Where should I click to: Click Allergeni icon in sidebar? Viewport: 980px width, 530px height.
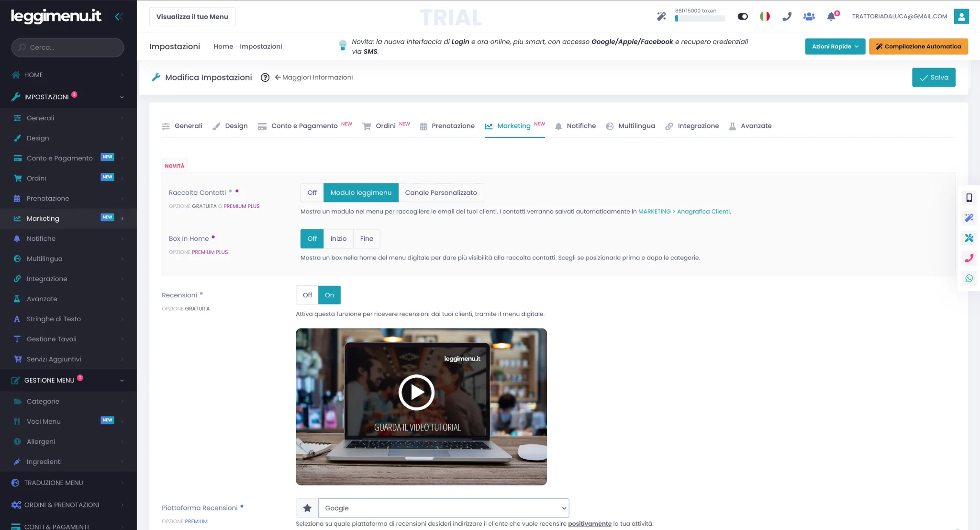17,441
